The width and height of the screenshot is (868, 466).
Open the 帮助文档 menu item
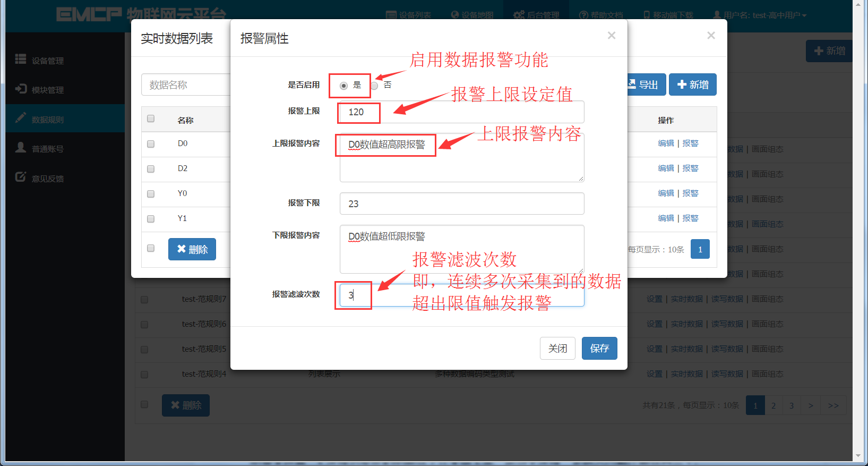[x=601, y=15]
